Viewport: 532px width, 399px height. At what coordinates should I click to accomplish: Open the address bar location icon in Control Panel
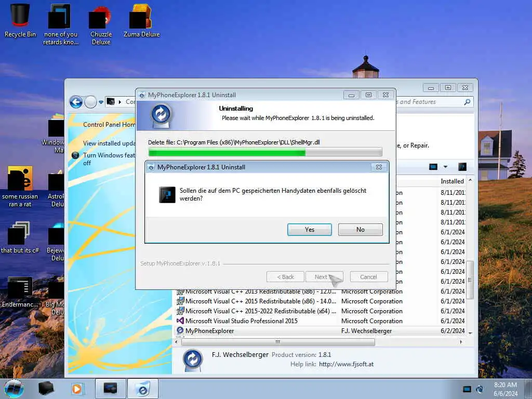(x=111, y=101)
